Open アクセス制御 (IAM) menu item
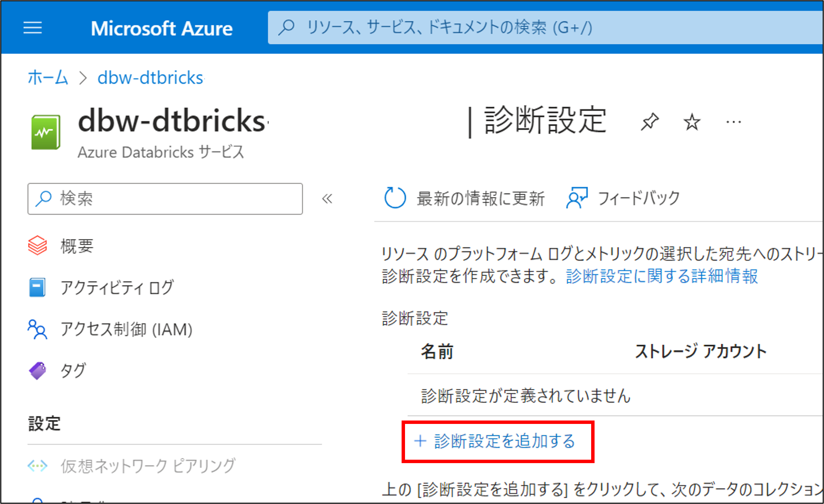This screenshot has width=824, height=504. pyautogui.click(x=126, y=329)
